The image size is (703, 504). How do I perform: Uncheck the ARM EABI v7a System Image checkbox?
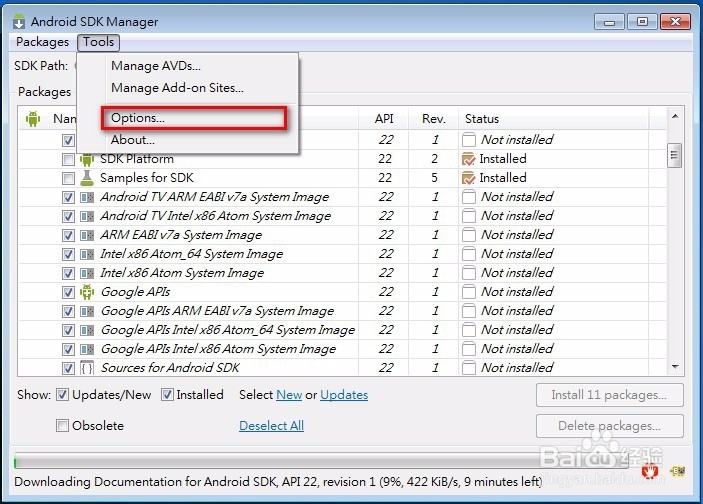(x=68, y=235)
